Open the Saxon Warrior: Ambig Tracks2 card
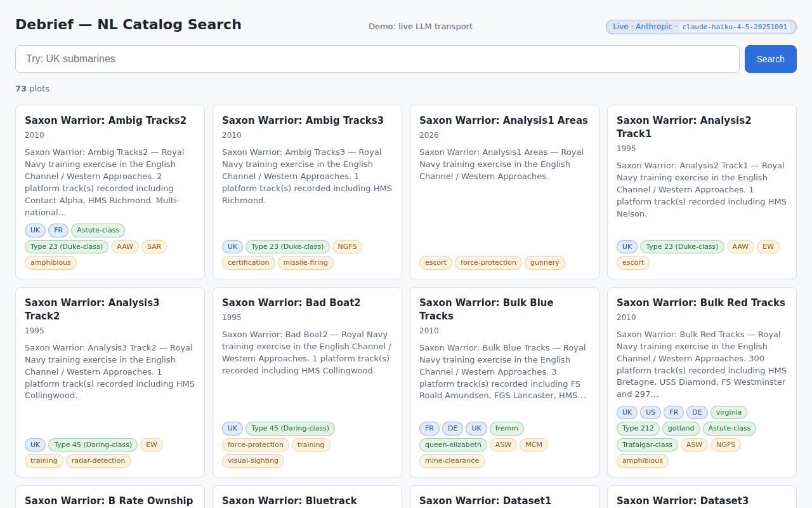 (x=105, y=120)
